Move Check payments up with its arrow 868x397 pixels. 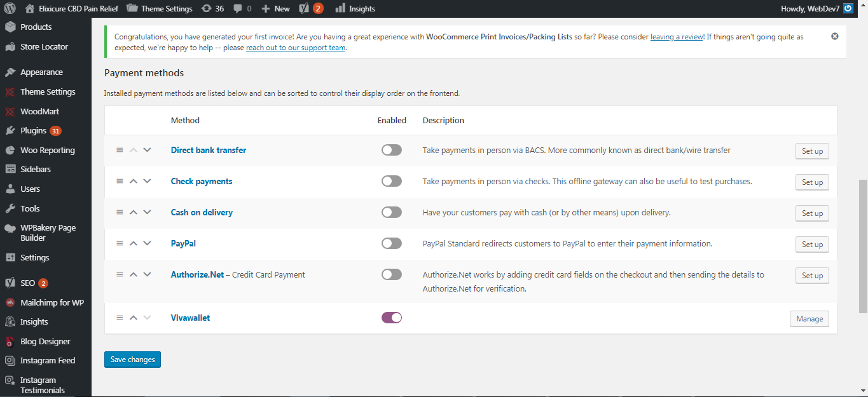point(134,181)
